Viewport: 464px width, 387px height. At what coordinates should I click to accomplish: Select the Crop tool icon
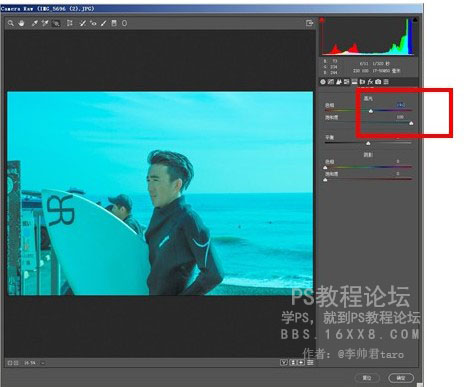pos(70,23)
